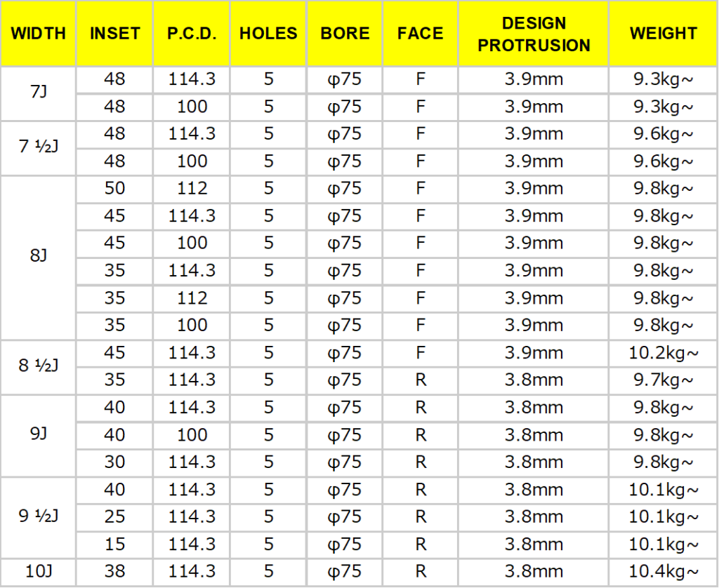Click 8J P.C.D. 100 with inset 35

[x=192, y=326]
